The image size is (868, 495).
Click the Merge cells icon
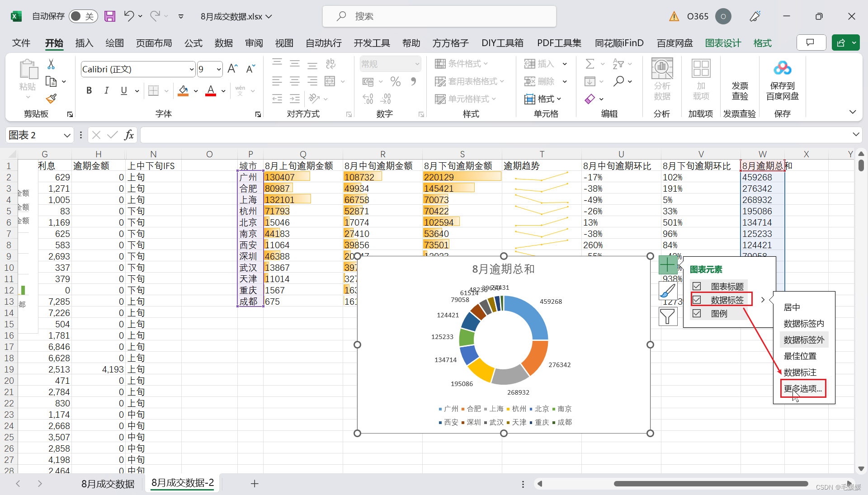click(x=330, y=81)
